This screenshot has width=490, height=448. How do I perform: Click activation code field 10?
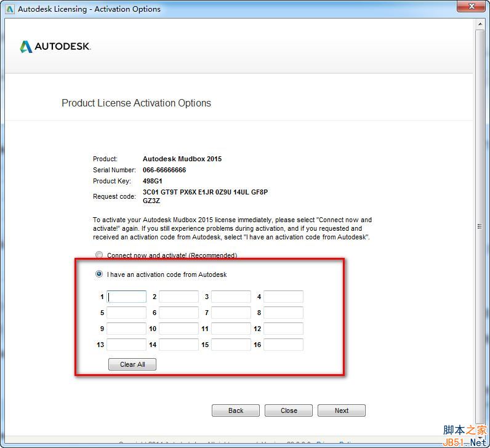(179, 329)
